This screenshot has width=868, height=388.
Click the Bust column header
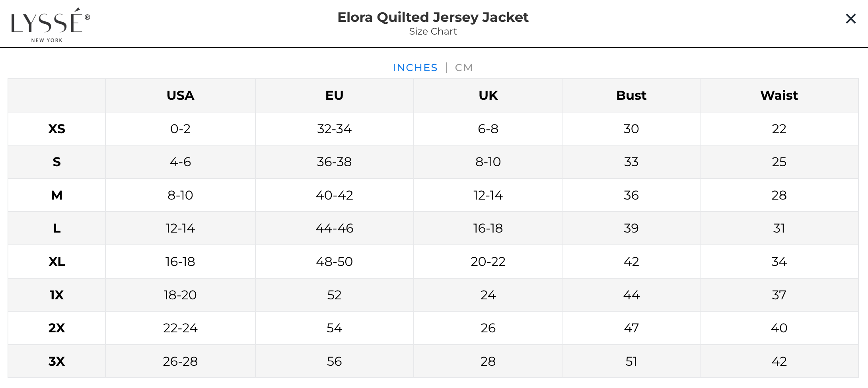[631, 96]
